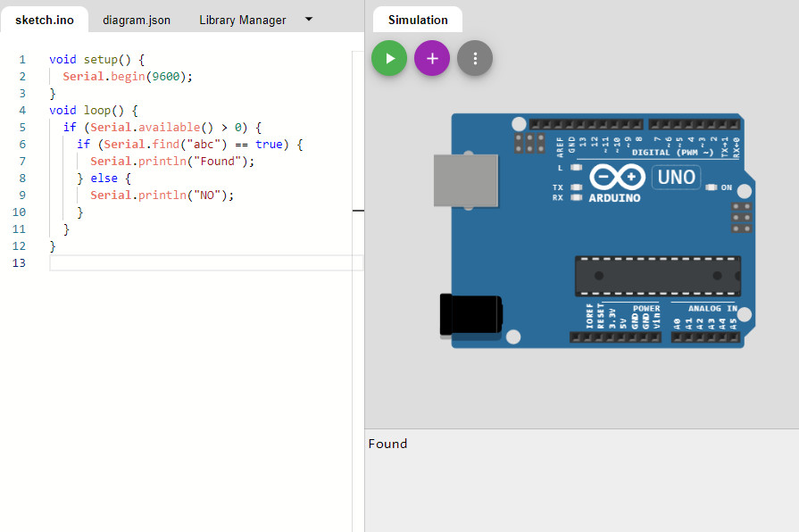Click the '} else {' code line

(x=104, y=179)
